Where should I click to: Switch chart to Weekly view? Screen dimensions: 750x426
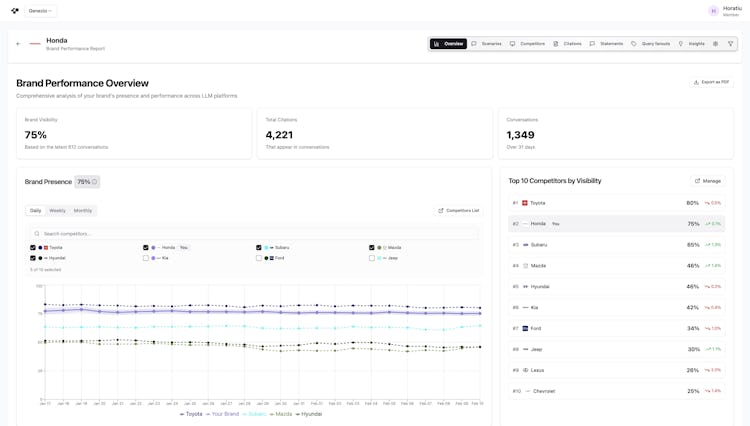[57, 210]
